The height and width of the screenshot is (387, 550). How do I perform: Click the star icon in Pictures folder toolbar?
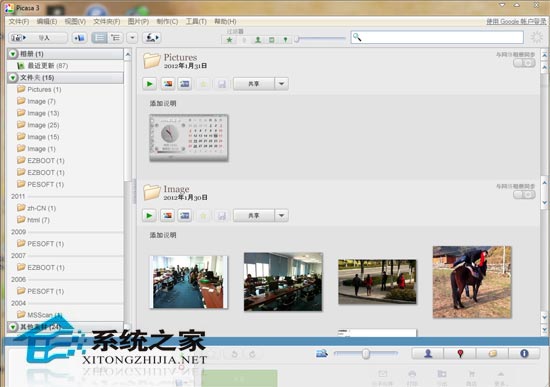(x=203, y=84)
